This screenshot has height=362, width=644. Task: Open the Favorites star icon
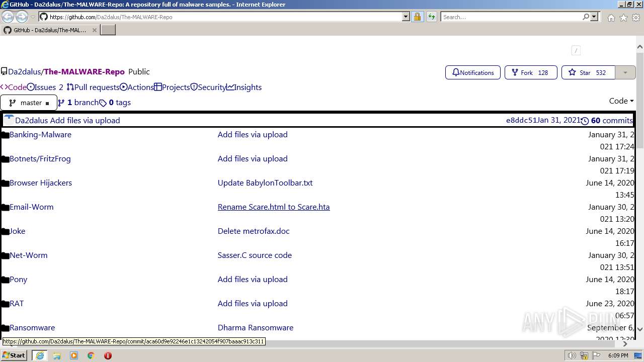coord(623,18)
